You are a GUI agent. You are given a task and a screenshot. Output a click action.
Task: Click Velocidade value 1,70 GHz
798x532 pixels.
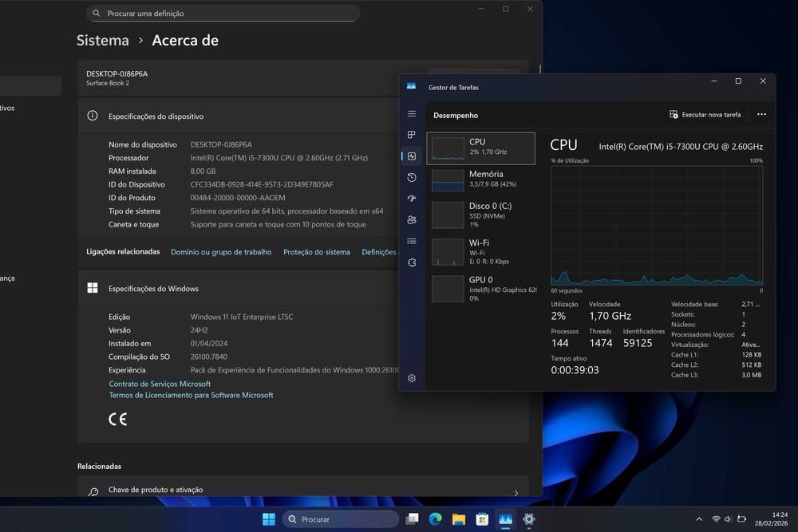click(x=610, y=316)
